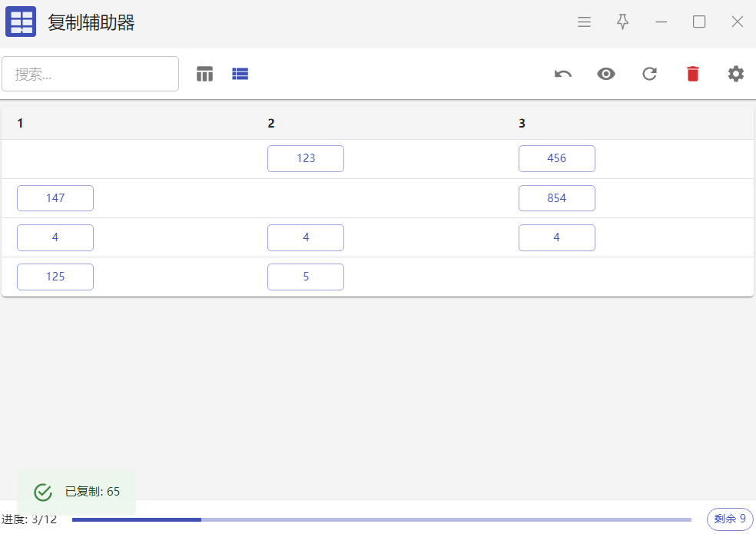Click the 已复制: 65 notification toast
The width and height of the screenshot is (756, 534).
click(77, 492)
